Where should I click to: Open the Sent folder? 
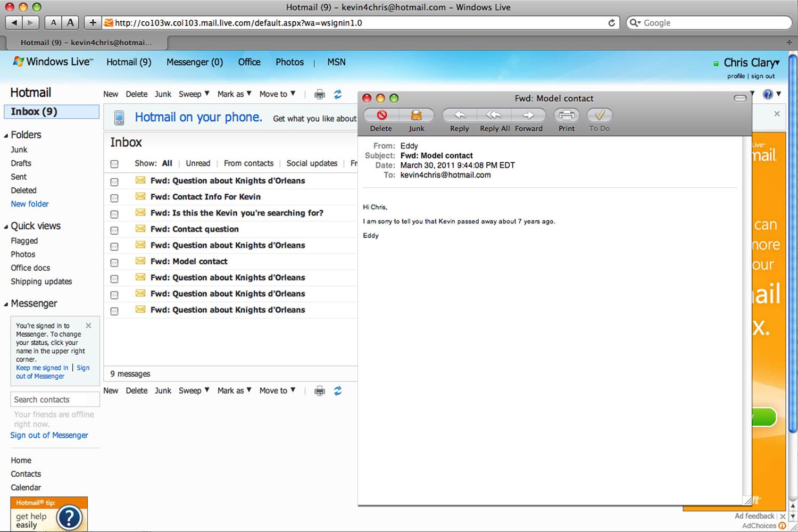click(19, 177)
